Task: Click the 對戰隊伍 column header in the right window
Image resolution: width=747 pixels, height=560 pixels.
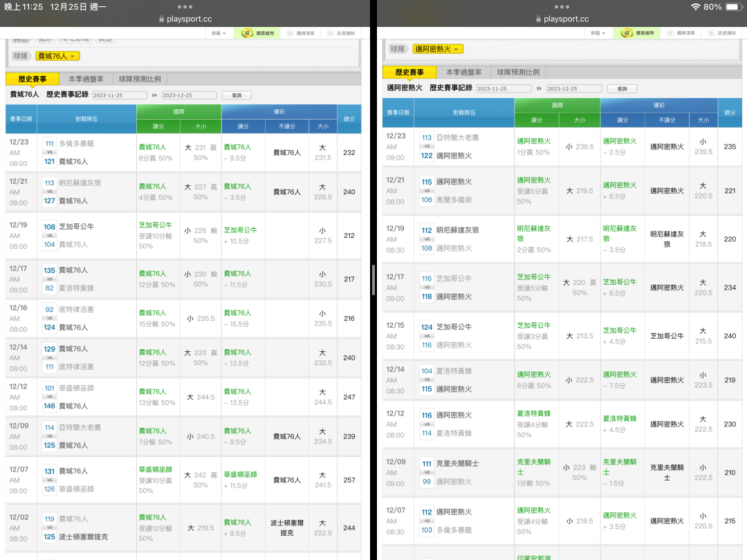Action: pos(464,113)
